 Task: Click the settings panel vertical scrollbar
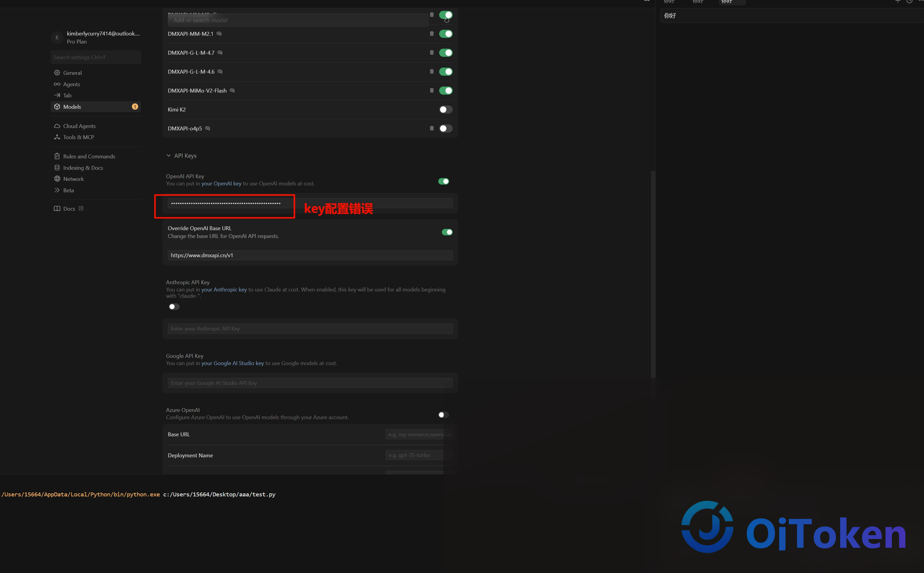tap(653, 274)
